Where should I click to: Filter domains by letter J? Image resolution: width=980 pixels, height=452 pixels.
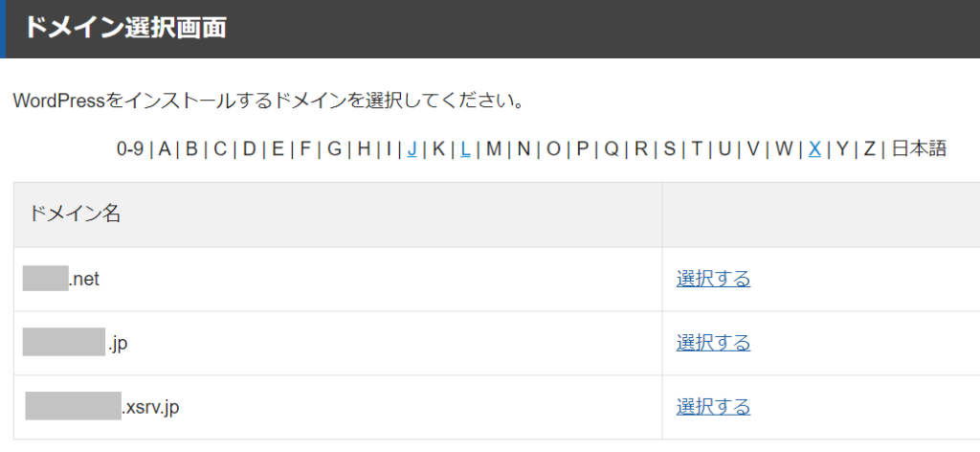point(412,148)
